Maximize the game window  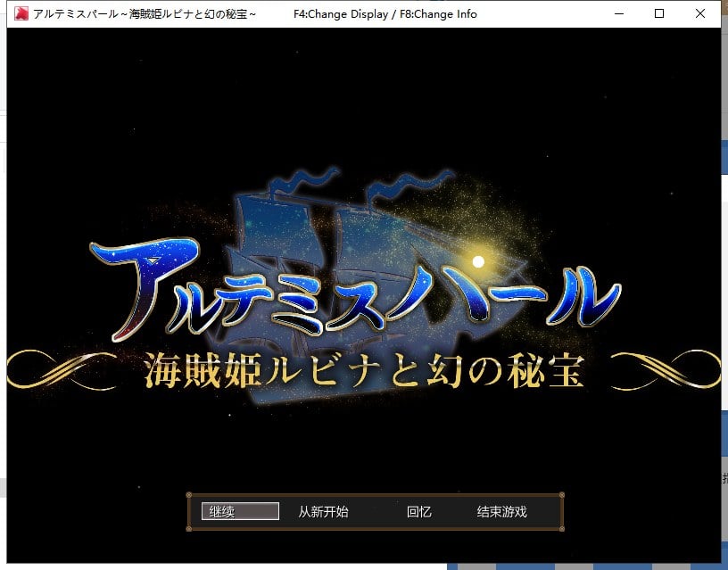coord(659,14)
